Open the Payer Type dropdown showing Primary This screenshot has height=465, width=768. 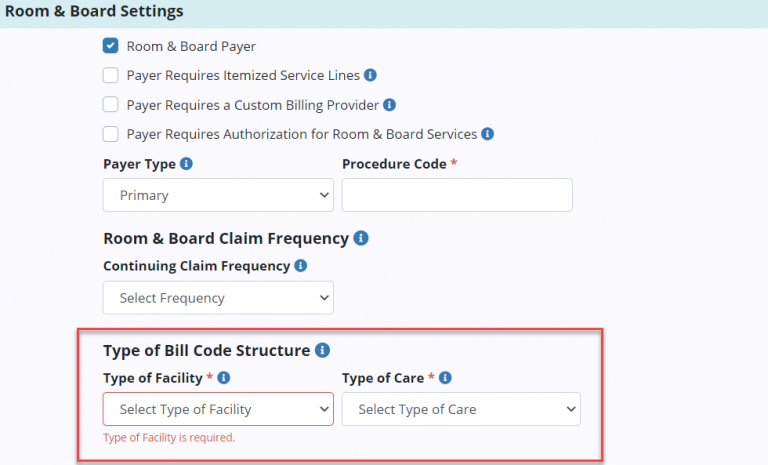pos(218,196)
